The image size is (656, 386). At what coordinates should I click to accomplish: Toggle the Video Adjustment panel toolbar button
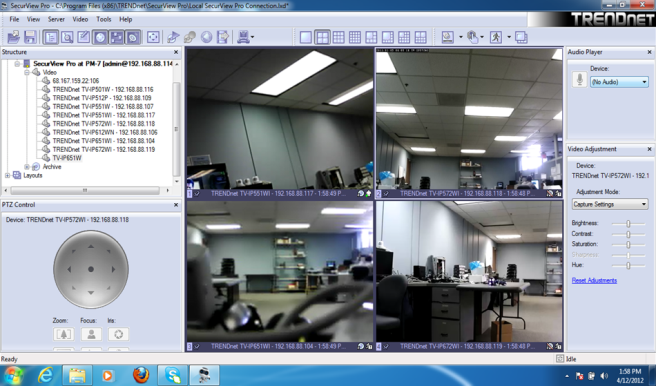[116, 37]
